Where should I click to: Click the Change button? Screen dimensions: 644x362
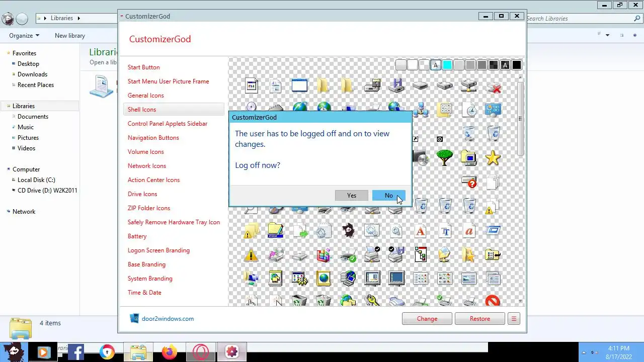[427, 319]
